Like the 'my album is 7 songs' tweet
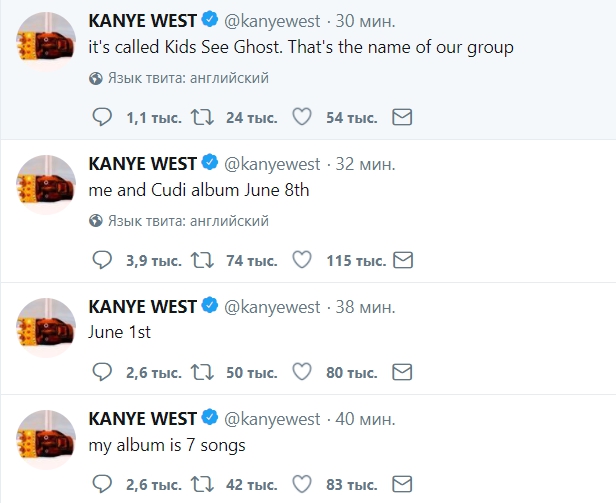Viewport: 616px width, 503px height. (x=301, y=485)
